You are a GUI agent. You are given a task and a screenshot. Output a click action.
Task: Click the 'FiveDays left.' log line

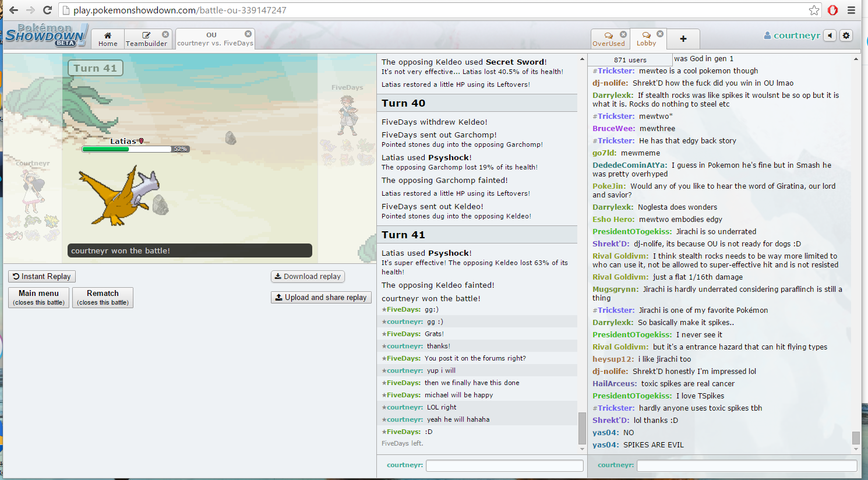(x=403, y=444)
